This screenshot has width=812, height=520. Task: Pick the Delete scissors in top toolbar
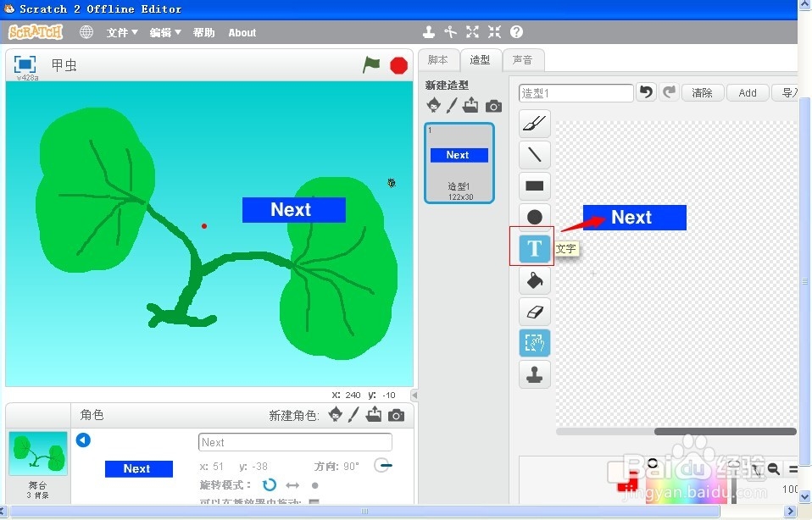451,32
